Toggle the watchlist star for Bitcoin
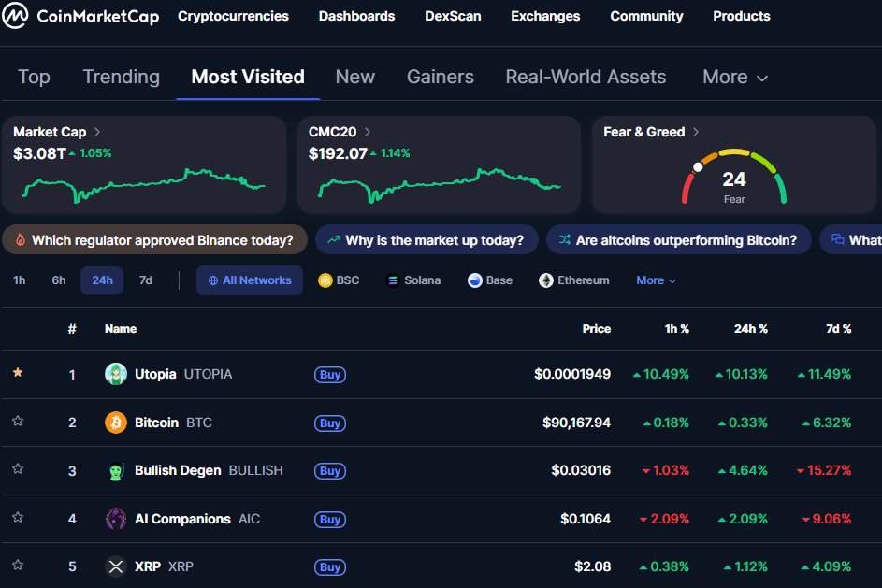 pos(17,423)
